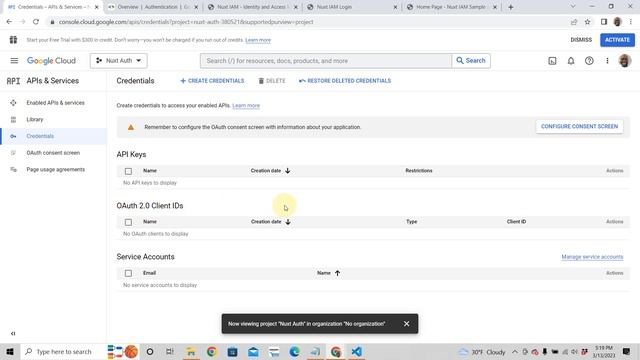The height and width of the screenshot is (360, 640).
Task: Toggle the Service Accounts select-all checkbox
Action: pos(128,273)
